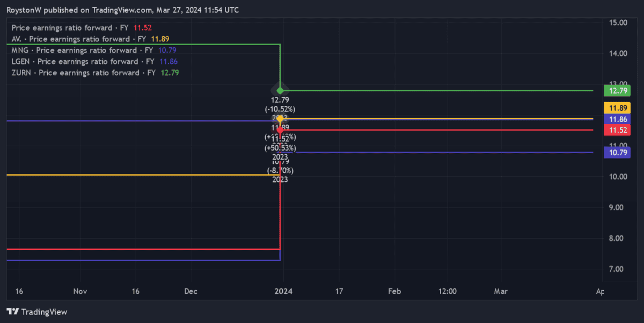The width and height of the screenshot is (644, 323).
Task: Click the green diamond marker at 12.79
Action: tap(280, 90)
